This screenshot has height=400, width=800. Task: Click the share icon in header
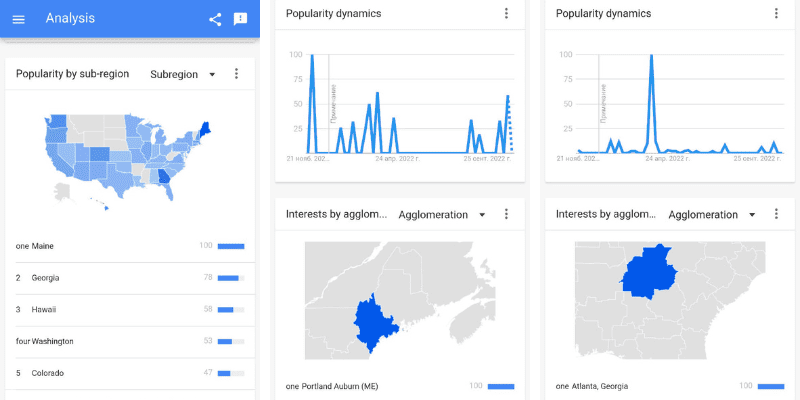[215, 19]
